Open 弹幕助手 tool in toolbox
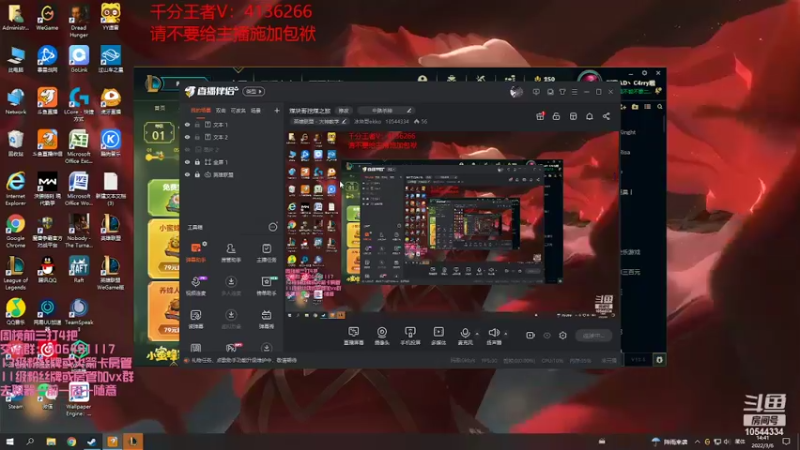 click(196, 253)
